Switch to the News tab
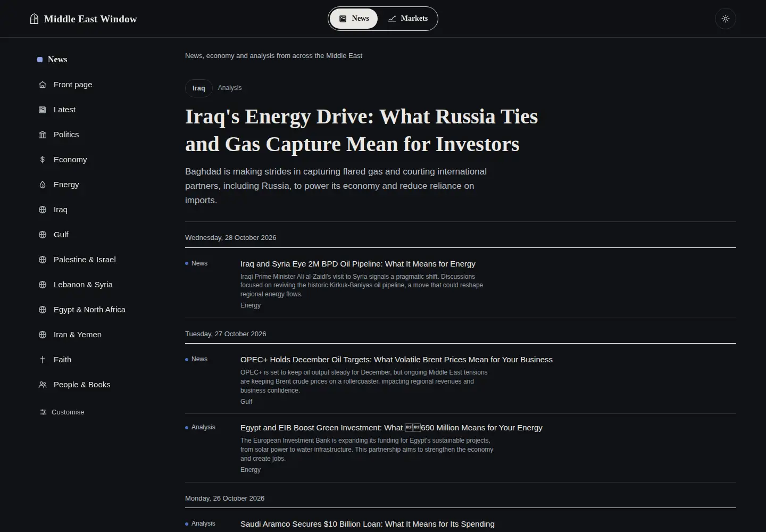The image size is (766, 532). coord(354,19)
